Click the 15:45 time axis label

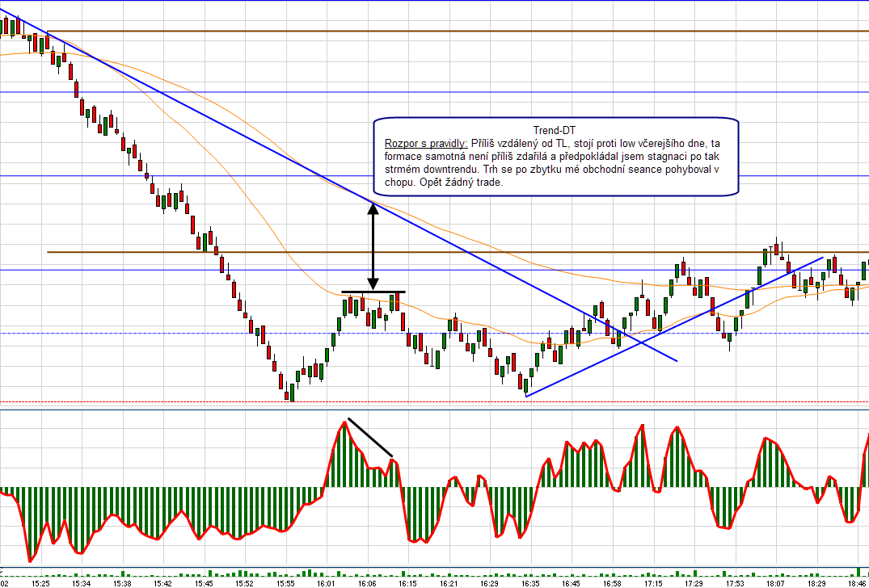204,583
